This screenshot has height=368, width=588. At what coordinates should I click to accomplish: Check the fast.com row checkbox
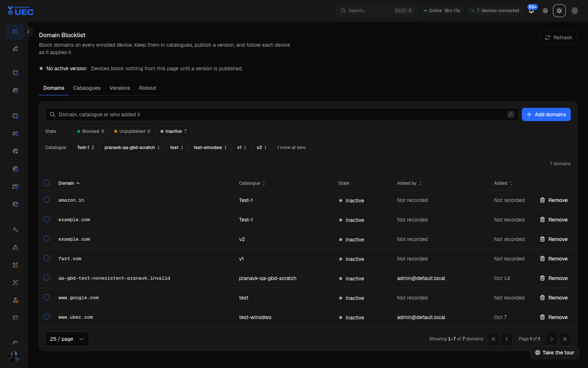47,258
